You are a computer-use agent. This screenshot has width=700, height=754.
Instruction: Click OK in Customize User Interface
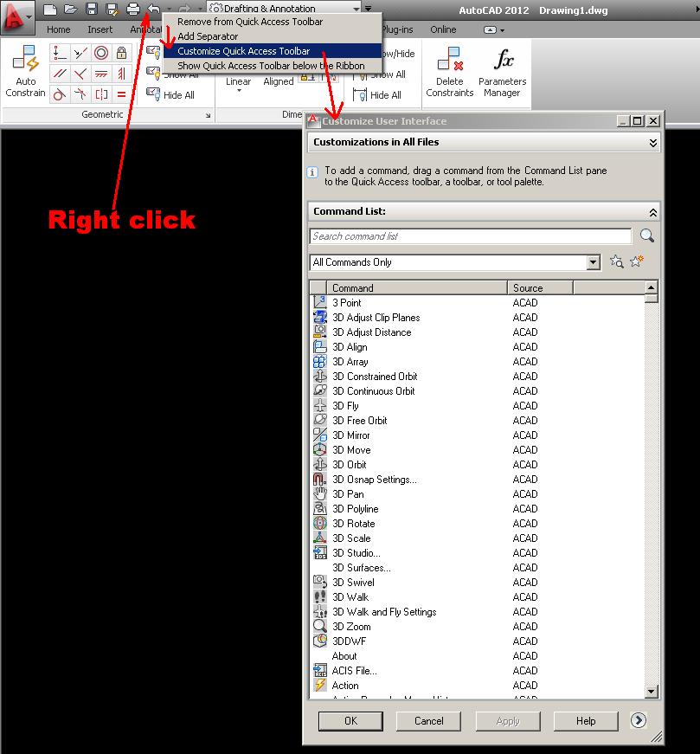coord(350,721)
